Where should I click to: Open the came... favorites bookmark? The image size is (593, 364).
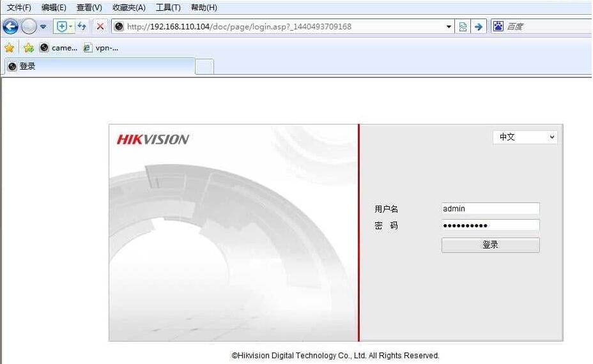59,47
